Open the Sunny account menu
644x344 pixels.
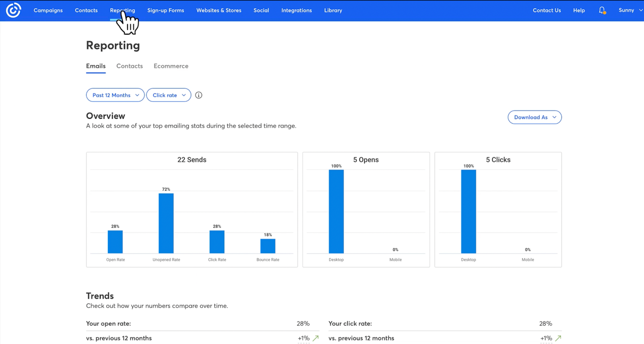(x=630, y=10)
